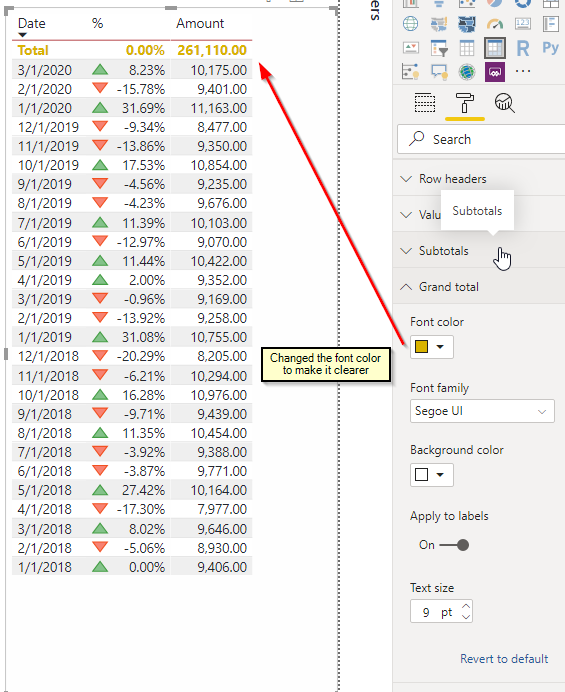Select the Gauge visualization
This screenshot has width=565, height=692.
point(495,23)
